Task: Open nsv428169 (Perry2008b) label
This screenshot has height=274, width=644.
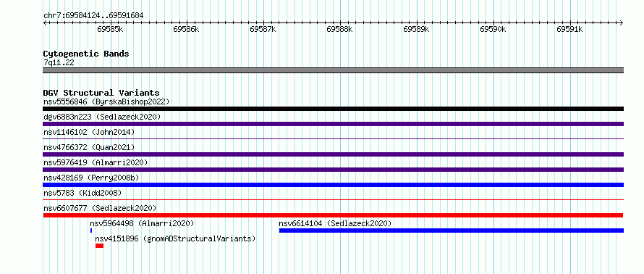Action: [91, 178]
